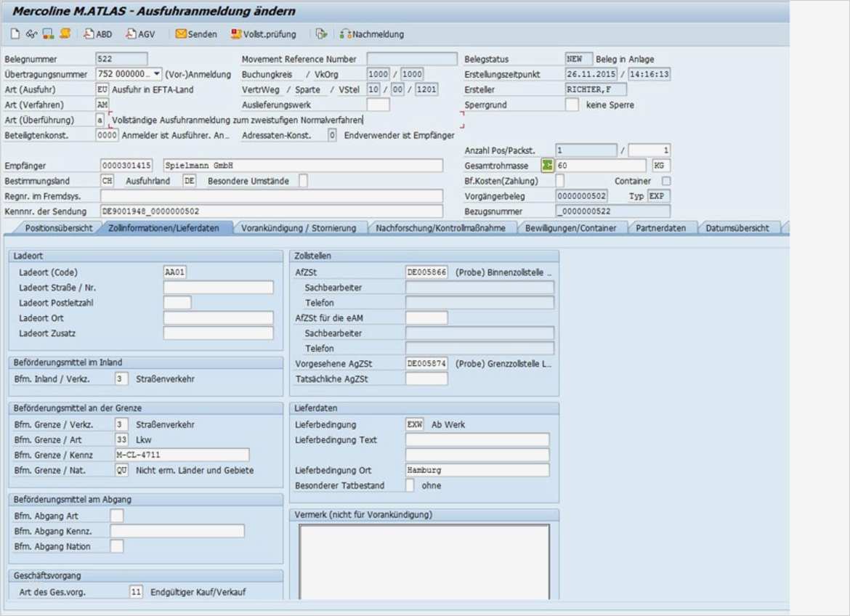Click the Ladeort Zusatz field
This screenshot has height=616, width=850.
coord(219,333)
